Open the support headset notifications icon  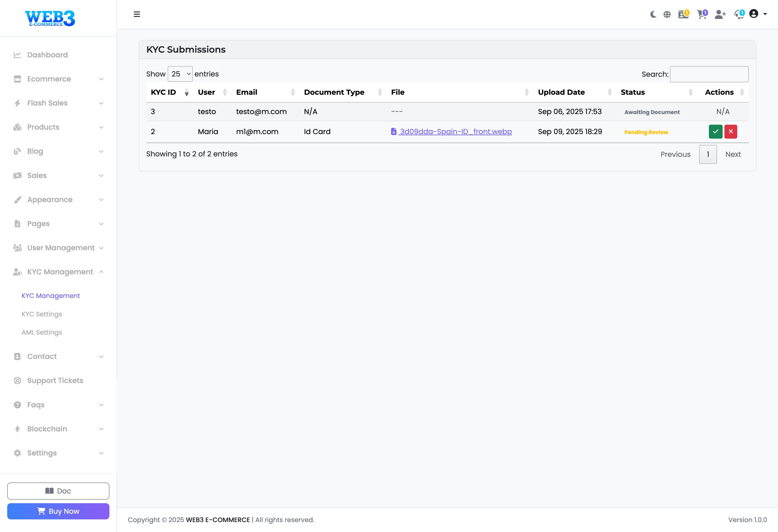coord(739,14)
